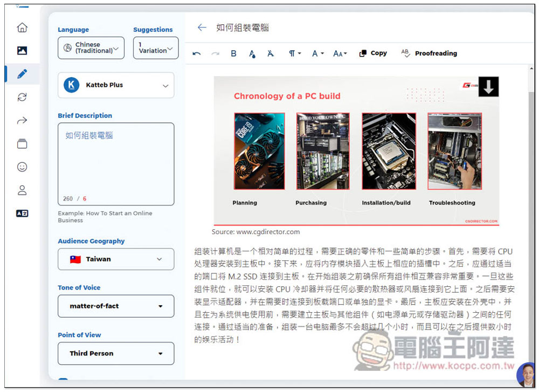Open the A-Z translation sidebar icon
This screenshot has height=392, width=539.
point(22,213)
